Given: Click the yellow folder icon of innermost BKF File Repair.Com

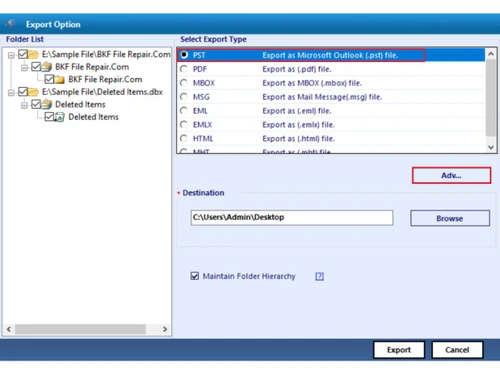Looking at the screenshot, I should coord(59,79).
